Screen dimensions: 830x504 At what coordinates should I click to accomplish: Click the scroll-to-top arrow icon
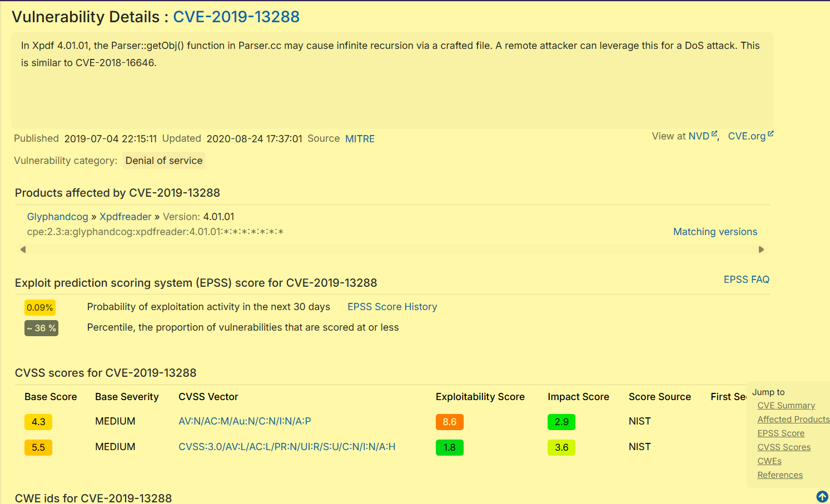click(x=822, y=496)
